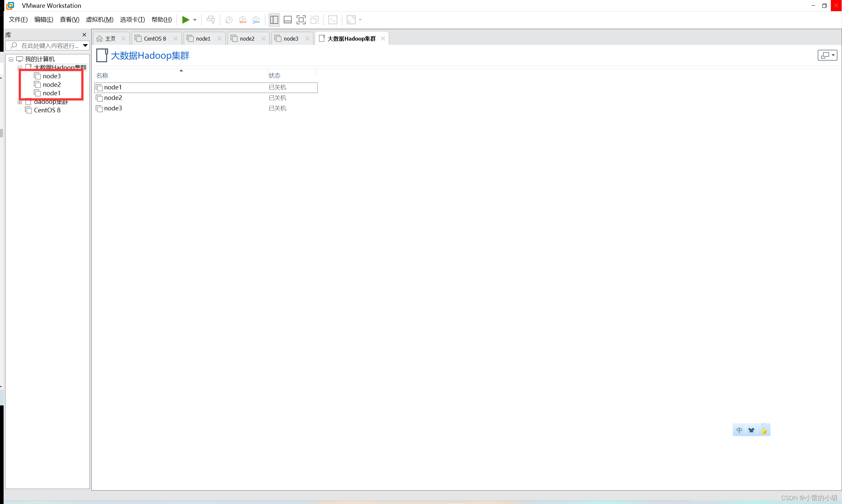The image size is (842, 504).
Task: Select the node2 row in folder list
Action: pos(206,98)
